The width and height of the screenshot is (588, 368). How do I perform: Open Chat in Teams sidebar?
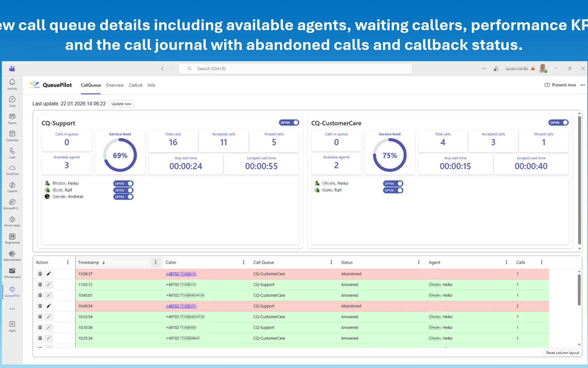(12, 102)
